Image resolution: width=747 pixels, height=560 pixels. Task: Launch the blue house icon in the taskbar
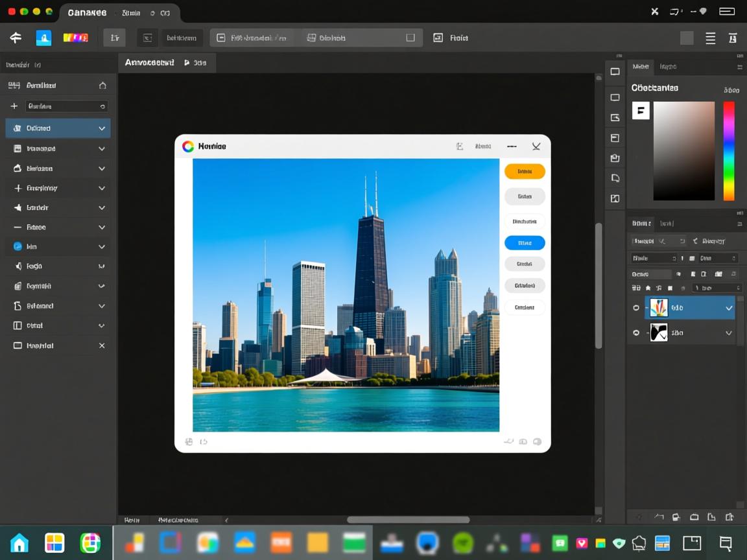(x=19, y=543)
